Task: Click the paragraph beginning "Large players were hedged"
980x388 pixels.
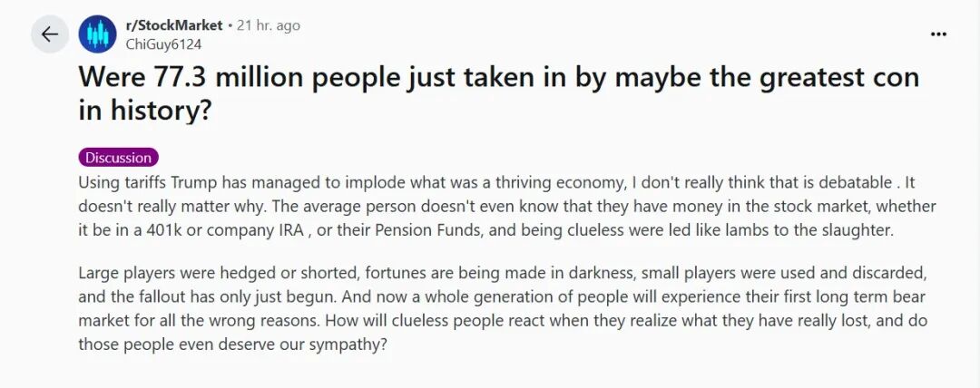Action: (x=503, y=309)
